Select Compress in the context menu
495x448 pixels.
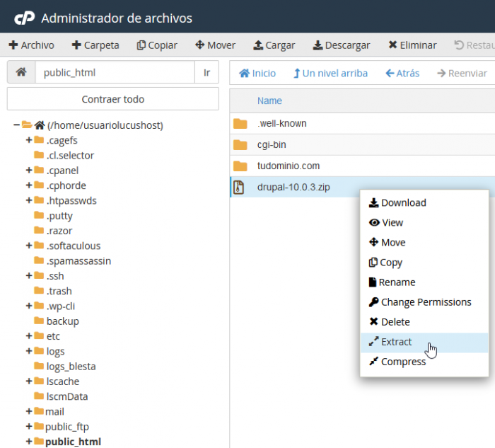(x=403, y=362)
